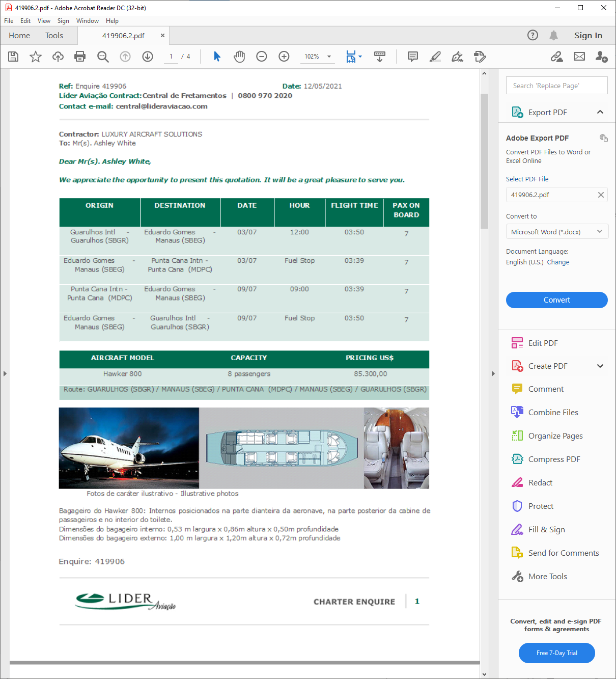
Task: Open the Sign menu
Action: 63,21
